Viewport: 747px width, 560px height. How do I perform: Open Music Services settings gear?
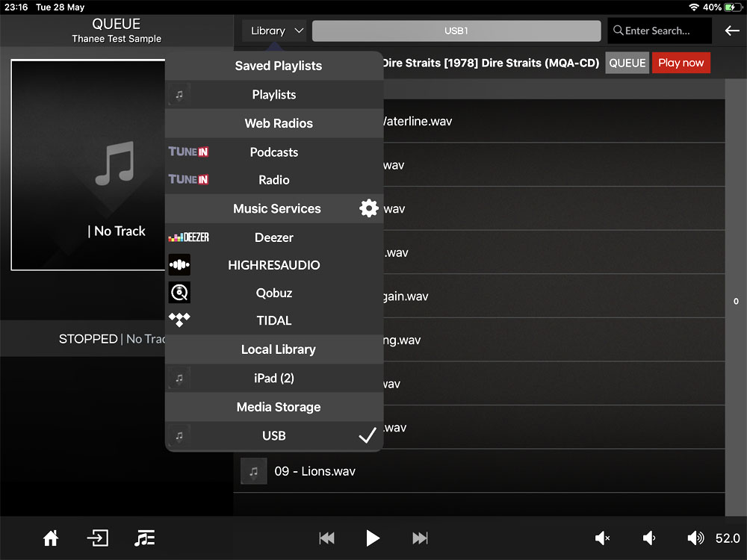coord(369,208)
